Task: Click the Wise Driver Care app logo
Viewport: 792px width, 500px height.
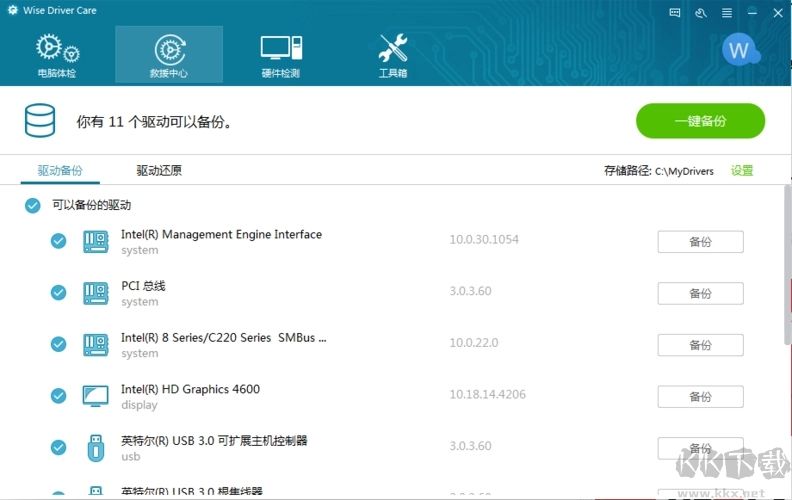Action: [13, 10]
